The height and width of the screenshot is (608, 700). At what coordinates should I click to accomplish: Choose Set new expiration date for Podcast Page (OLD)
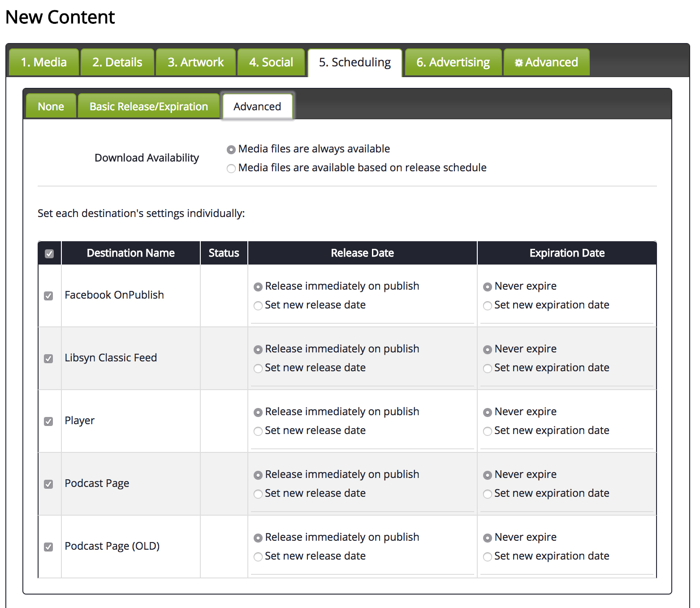point(488,557)
